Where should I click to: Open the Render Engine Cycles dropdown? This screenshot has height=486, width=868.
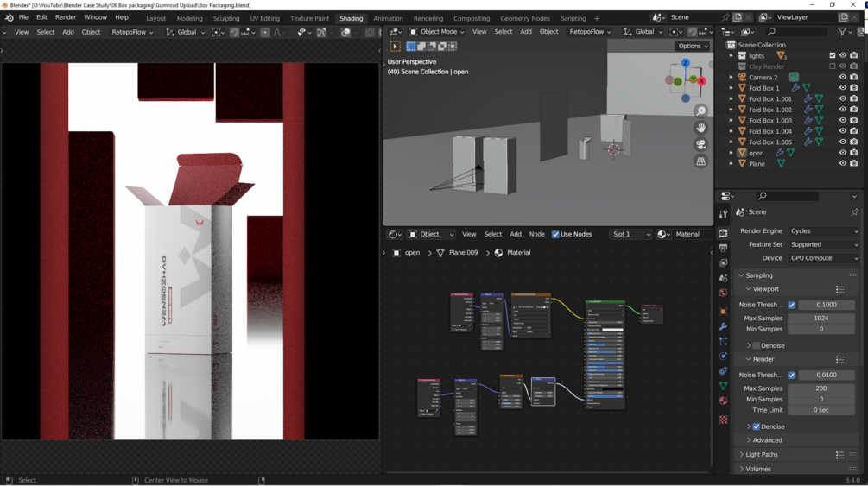pyautogui.click(x=824, y=231)
